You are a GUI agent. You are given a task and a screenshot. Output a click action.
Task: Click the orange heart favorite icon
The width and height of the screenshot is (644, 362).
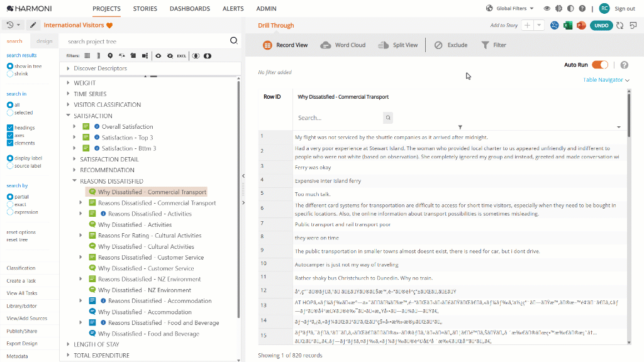pos(109,25)
